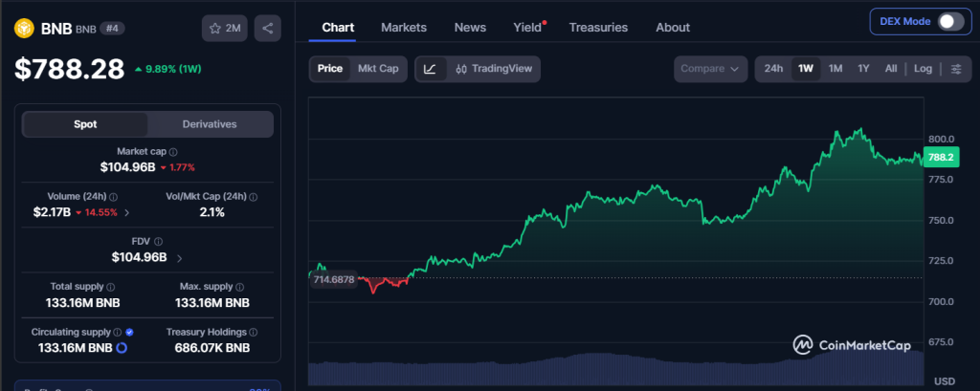This screenshot has width=980, height=391.
Task: Open the Compare dropdown
Action: (710, 69)
